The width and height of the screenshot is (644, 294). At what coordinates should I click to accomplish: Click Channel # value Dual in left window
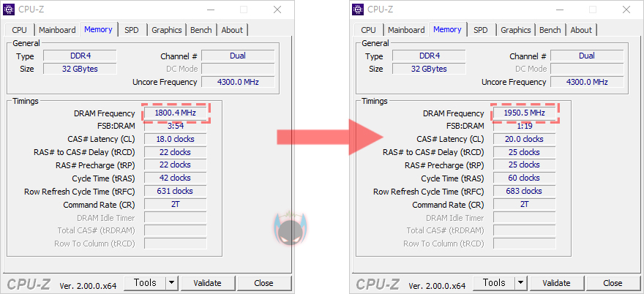point(238,56)
